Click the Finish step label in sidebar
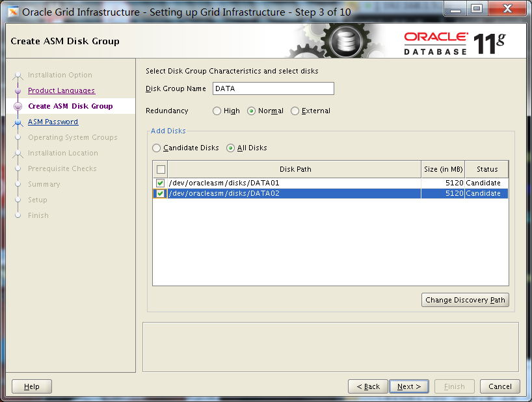Viewport: 532px width, 402px height. 38,215
